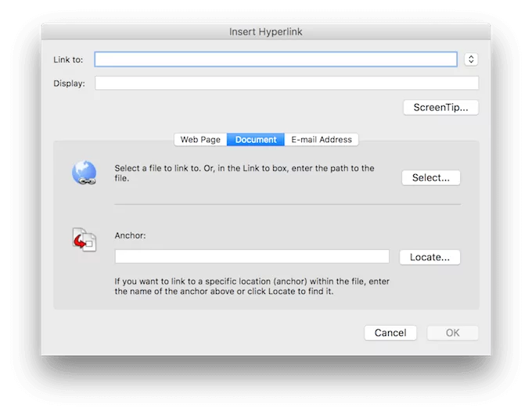
Task: Focus the Link to text field
Action: [275, 59]
